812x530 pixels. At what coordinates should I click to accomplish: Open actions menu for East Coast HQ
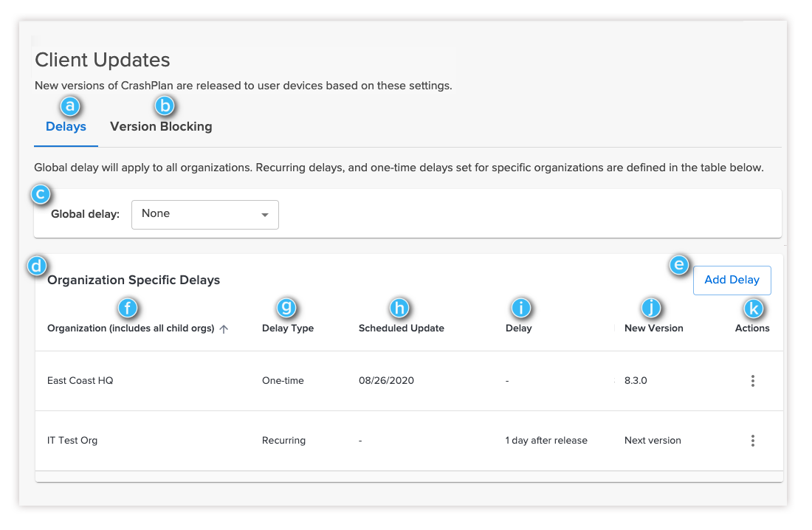tap(752, 381)
